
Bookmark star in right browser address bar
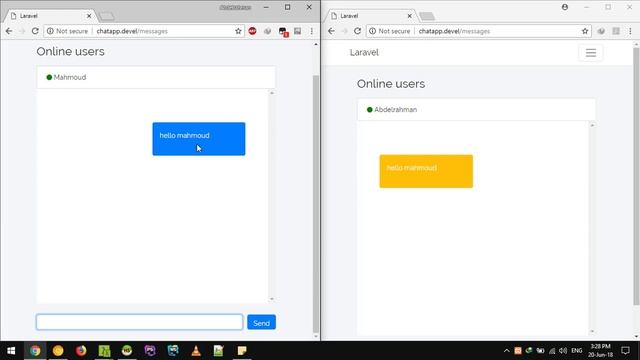pos(585,31)
